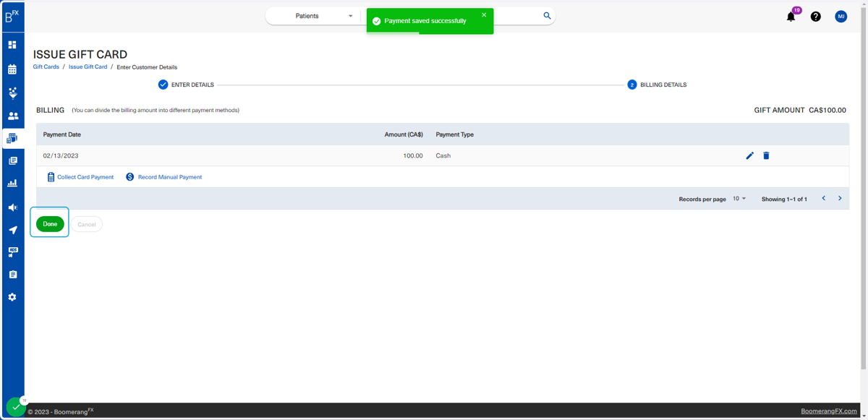Open the Patients people sidebar icon
Image resolution: width=868 pixels, height=420 pixels.
click(12, 116)
